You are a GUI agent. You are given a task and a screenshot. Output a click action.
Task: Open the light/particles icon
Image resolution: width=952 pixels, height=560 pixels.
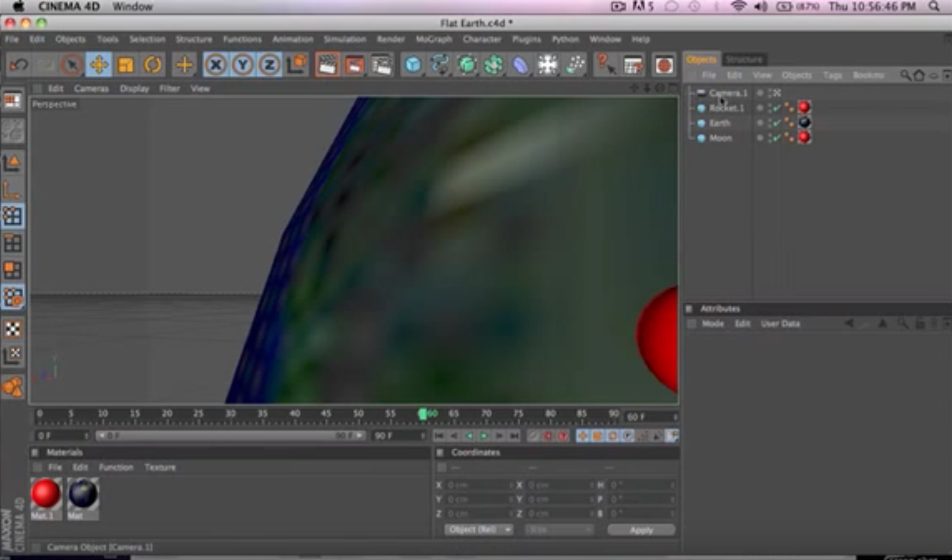tap(575, 65)
